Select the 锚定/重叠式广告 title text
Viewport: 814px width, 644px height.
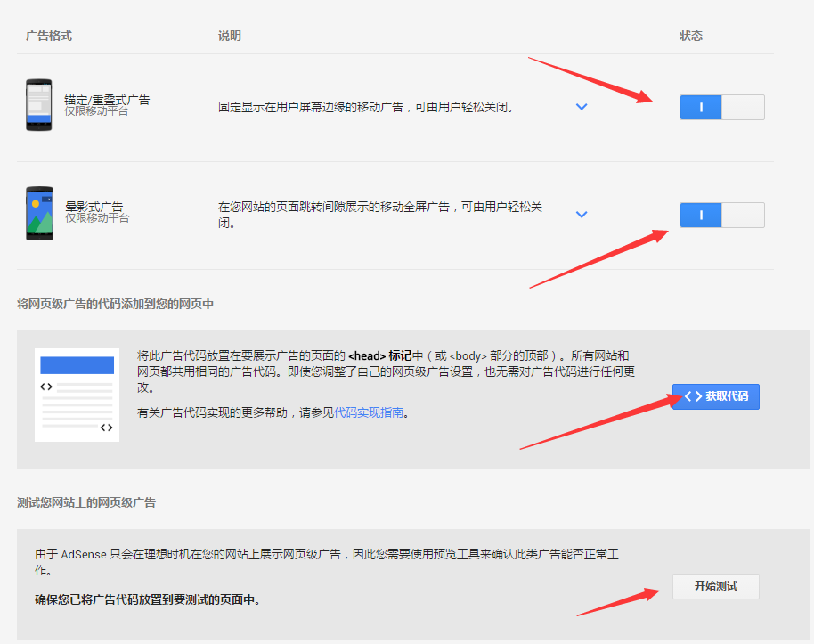107,100
